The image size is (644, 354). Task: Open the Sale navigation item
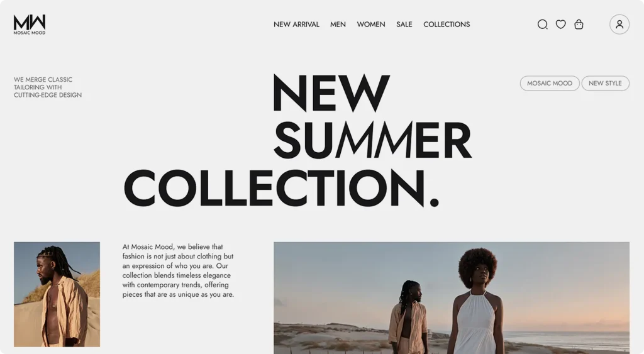[404, 25]
